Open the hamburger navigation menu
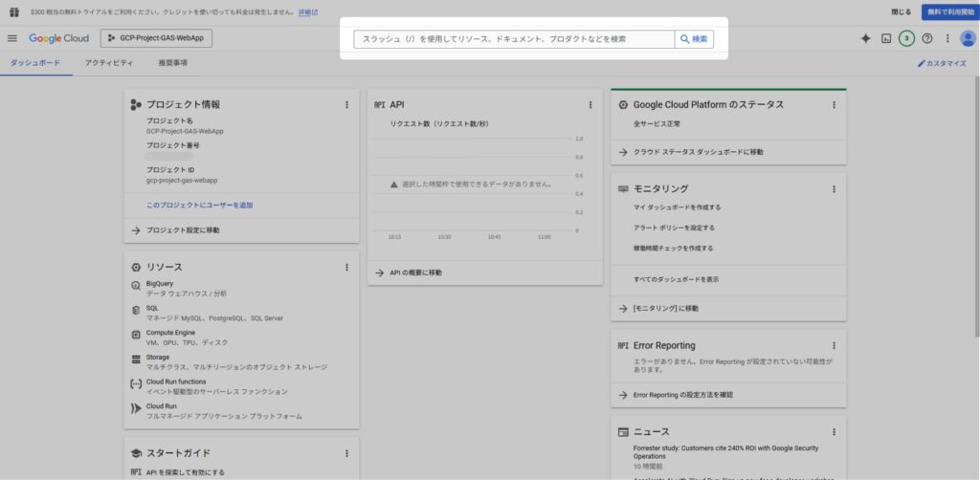The width and height of the screenshot is (980, 480). (11, 38)
